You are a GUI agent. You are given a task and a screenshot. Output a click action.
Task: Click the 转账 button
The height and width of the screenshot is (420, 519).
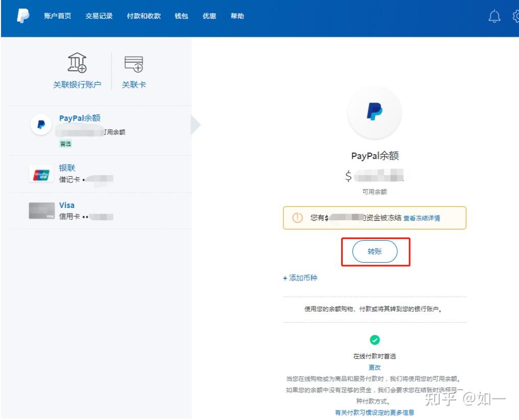[x=374, y=251]
